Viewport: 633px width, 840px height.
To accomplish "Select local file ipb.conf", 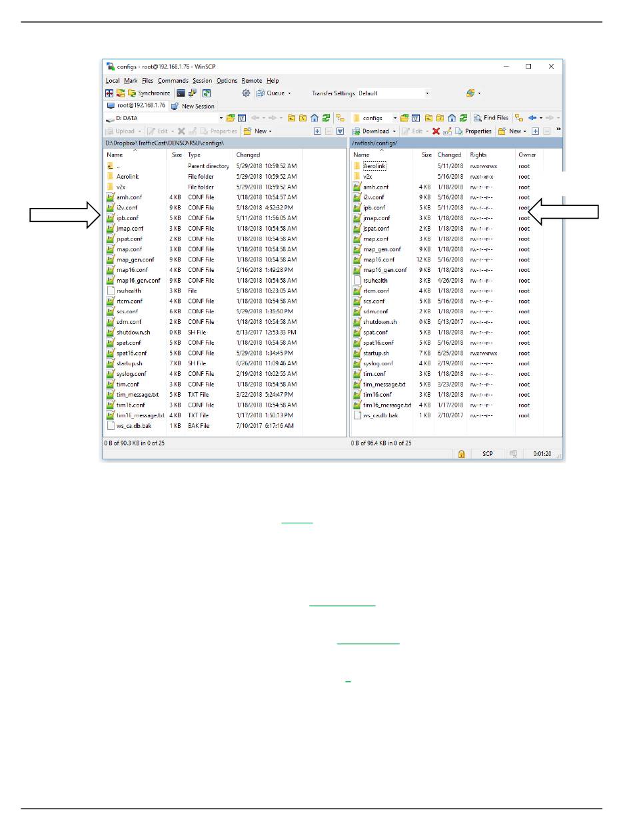I will click(127, 218).
